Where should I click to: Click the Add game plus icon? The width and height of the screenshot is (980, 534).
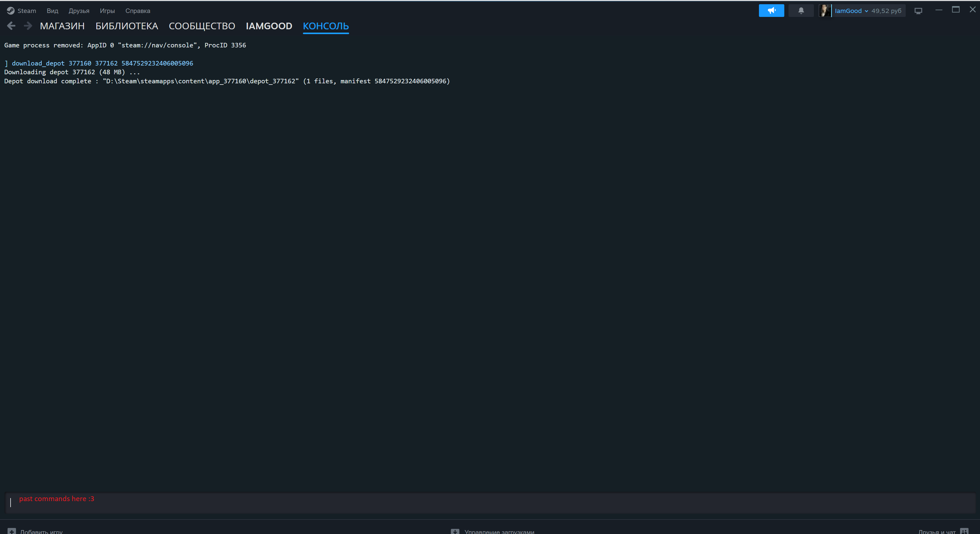tap(12, 531)
